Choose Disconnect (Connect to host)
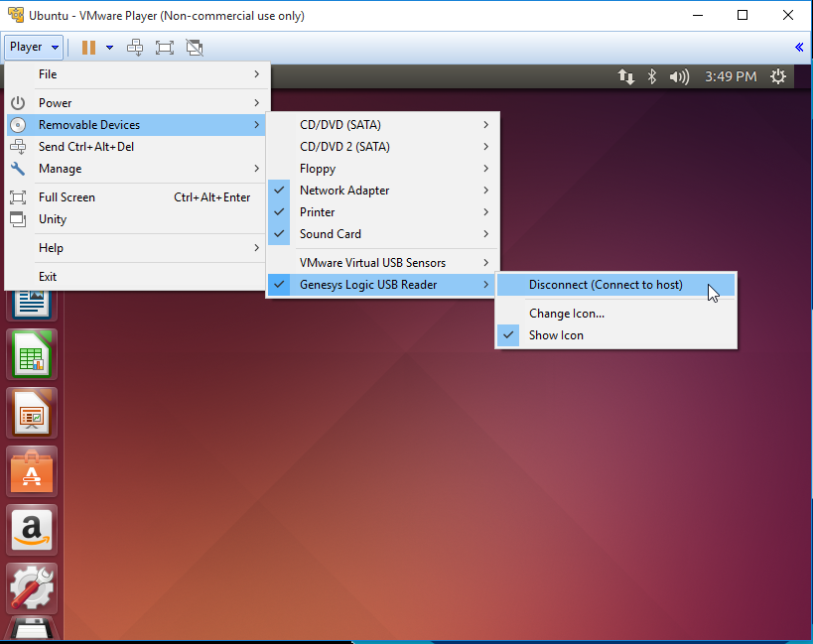813x644 pixels. 606,285
